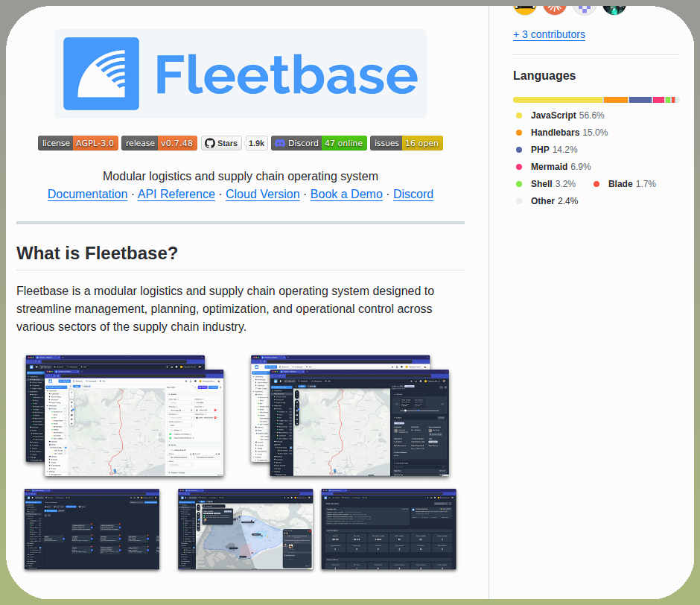Open the service zone map screenshot thumbnail

[x=246, y=529]
